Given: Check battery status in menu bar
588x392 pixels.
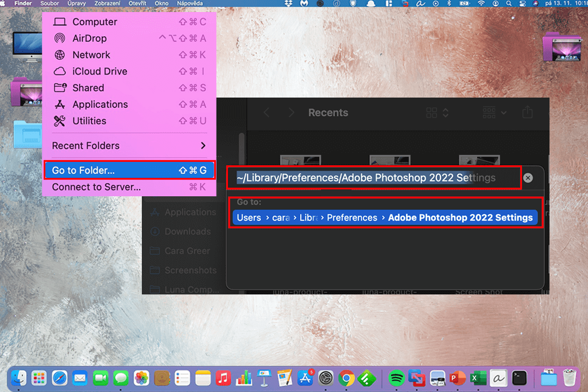Looking at the screenshot, I should click(x=465, y=3).
